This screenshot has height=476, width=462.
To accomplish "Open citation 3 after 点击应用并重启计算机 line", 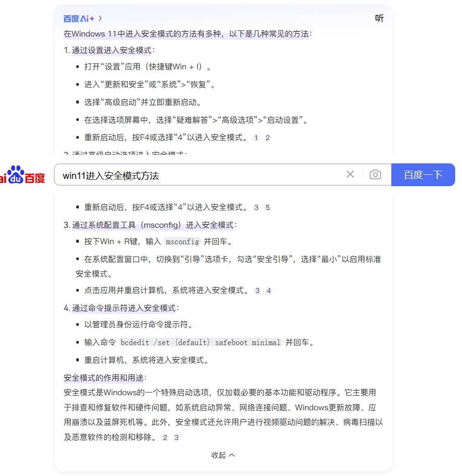I will coord(257,291).
